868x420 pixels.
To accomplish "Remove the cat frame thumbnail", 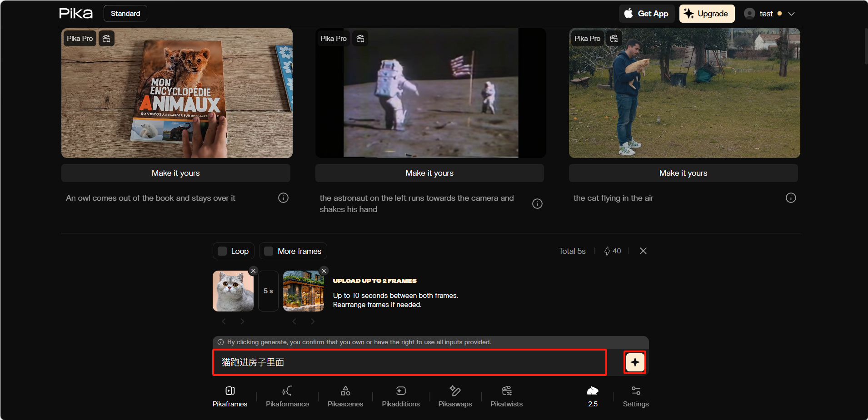I will pos(254,271).
